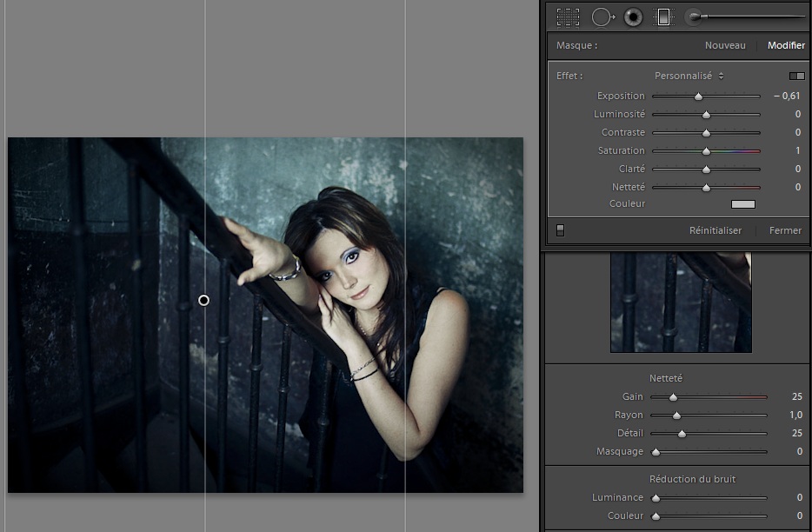This screenshot has height=532, width=812.
Task: Open the Effet Personnalisé preset dropdown
Action: pyautogui.click(x=689, y=76)
